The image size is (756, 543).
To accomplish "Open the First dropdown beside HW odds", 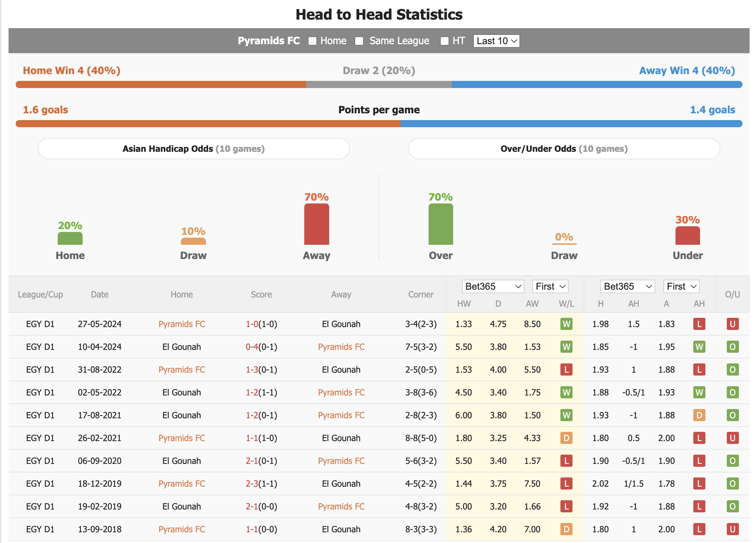I will 550,286.
